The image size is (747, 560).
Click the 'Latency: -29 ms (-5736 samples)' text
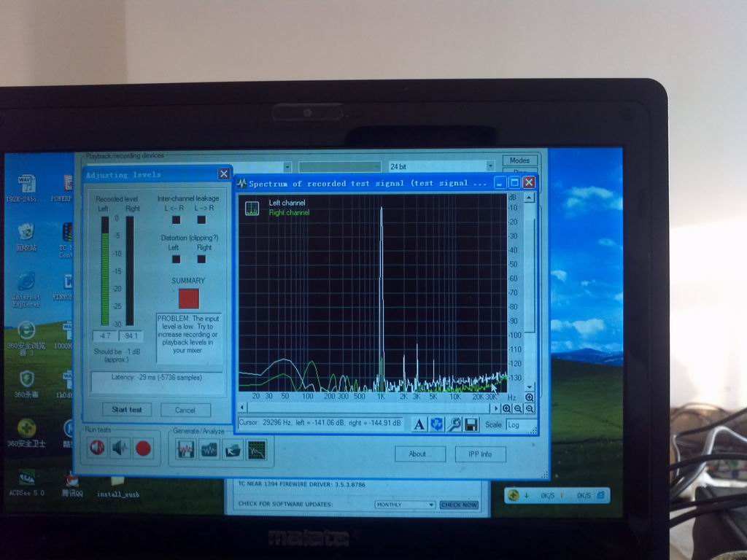pyautogui.click(x=157, y=377)
